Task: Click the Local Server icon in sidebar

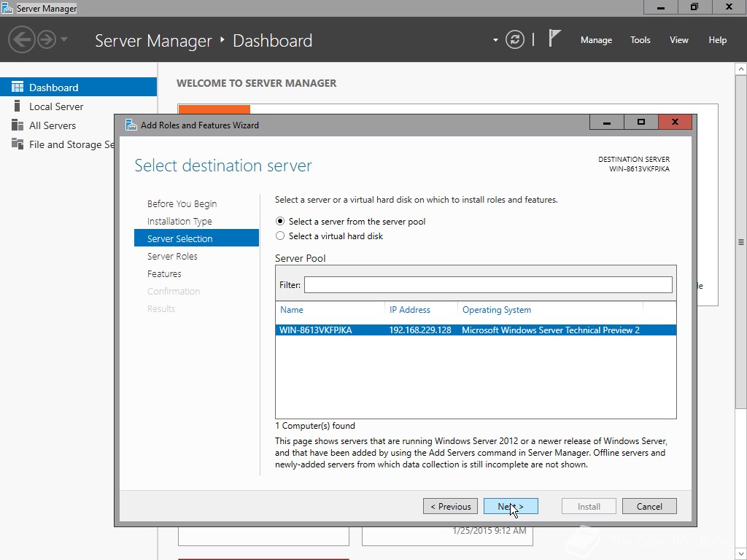Action: 18,106
